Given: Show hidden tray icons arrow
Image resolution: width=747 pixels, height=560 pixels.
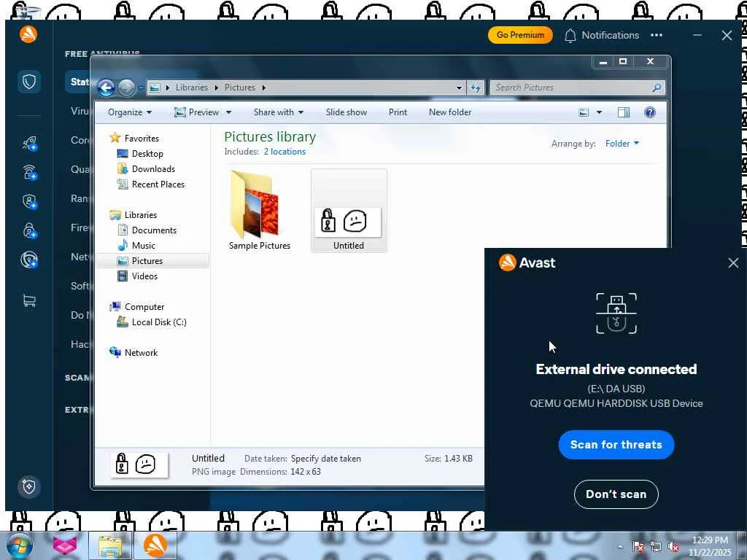Looking at the screenshot, I should pos(620,547).
